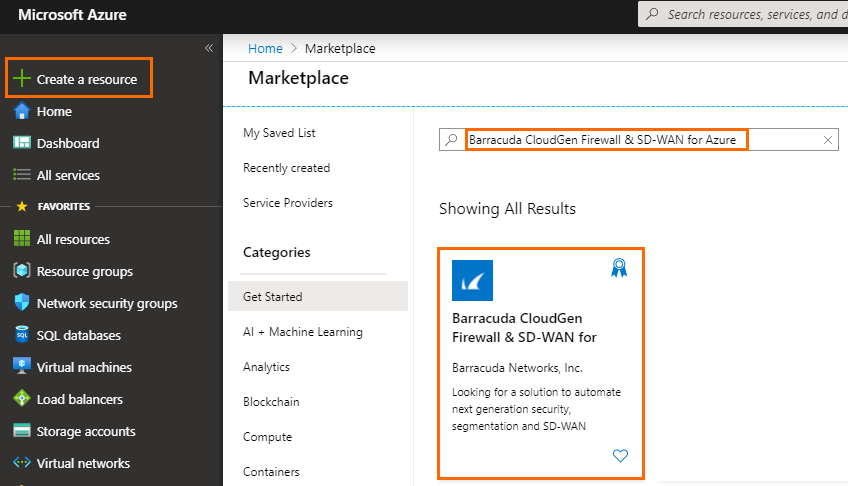
Task: Click the All resources grid icon
Action: [22, 238]
